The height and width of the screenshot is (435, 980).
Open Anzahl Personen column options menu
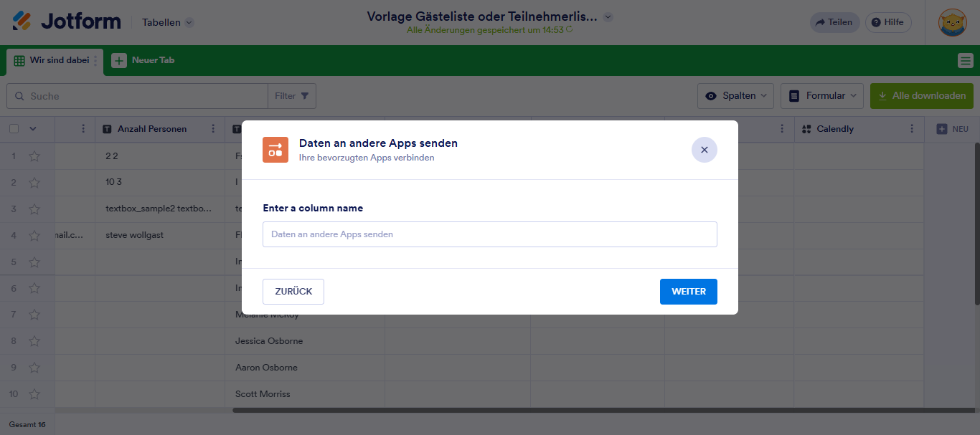[213, 129]
